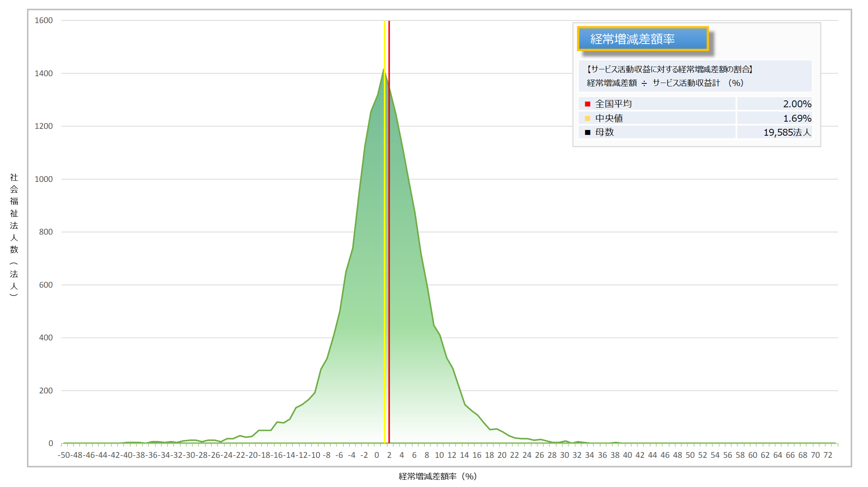868x487 pixels.
Task: Click the formula text 経常増減差額 ÷ サービス活動収益計
Action: [x=653, y=83]
